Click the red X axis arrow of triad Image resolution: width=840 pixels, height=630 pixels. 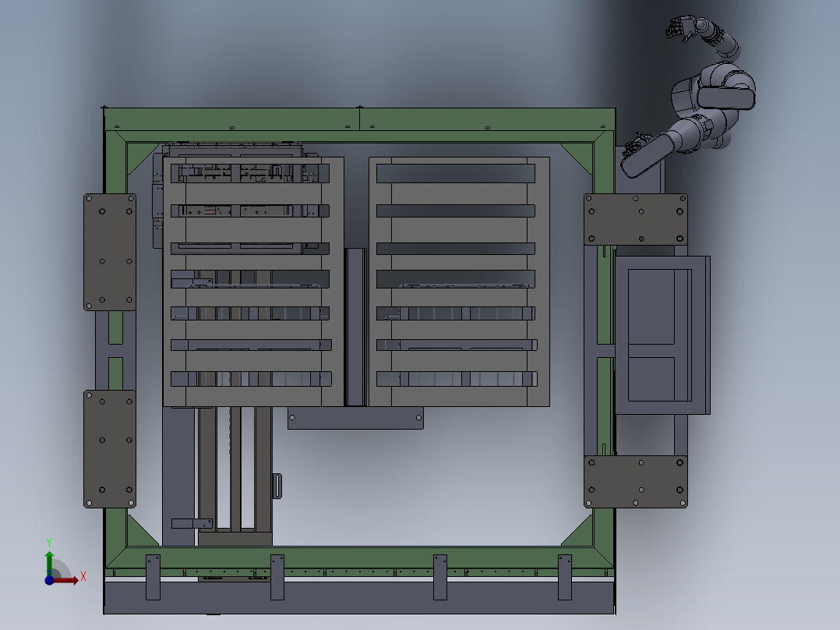[x=66, y=580]
